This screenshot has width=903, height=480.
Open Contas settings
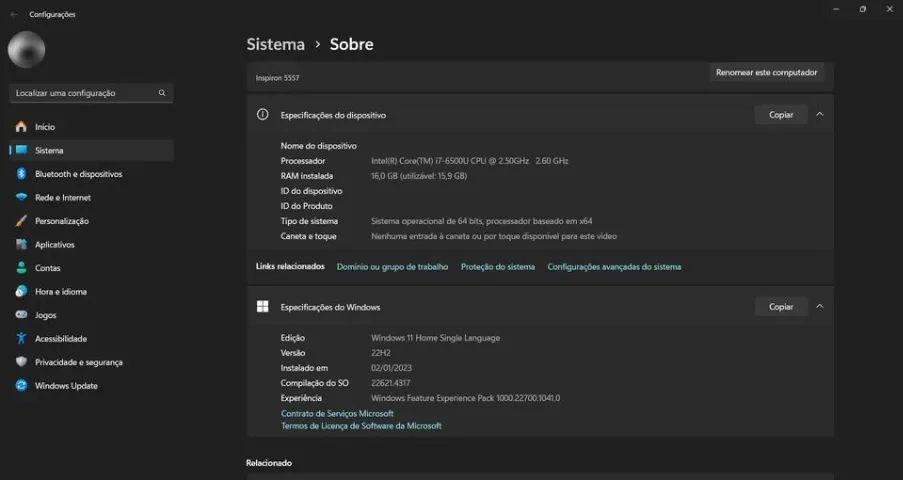click(x=92, y=268)
